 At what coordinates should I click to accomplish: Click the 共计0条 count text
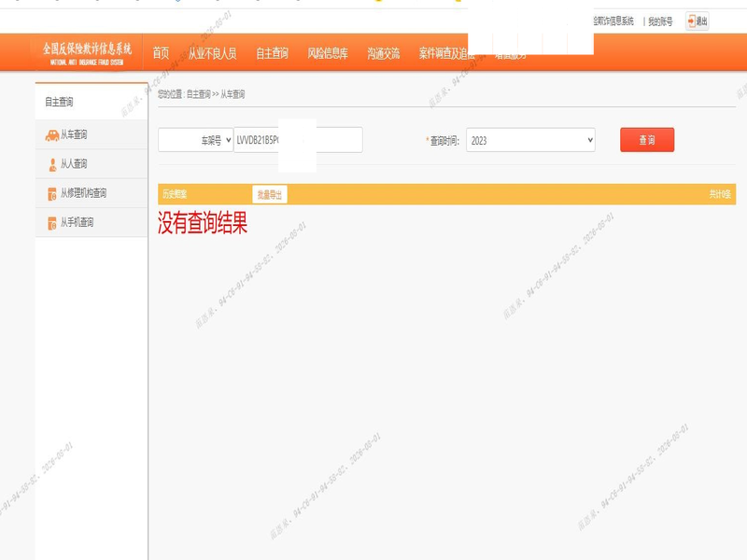pos(720,194)
